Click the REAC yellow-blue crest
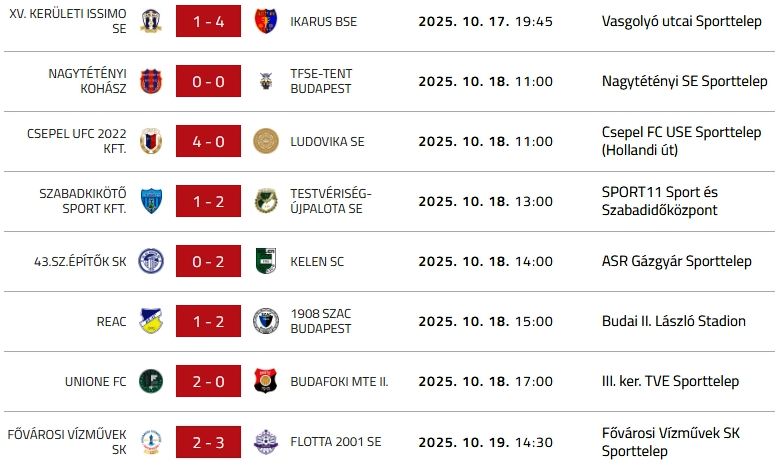 pyautogui.click(x=151, y=321)
